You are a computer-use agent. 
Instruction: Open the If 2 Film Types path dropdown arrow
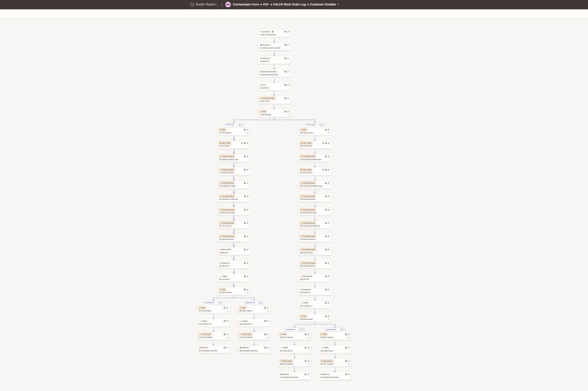319,125
